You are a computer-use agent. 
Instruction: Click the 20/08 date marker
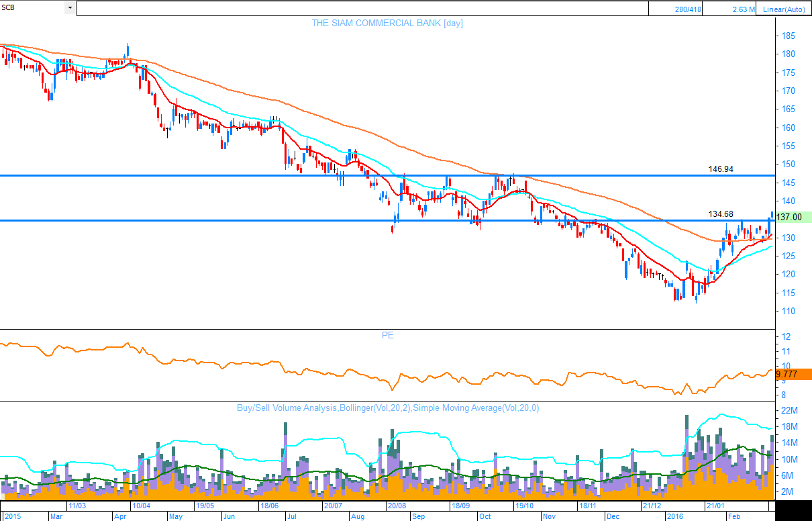(397, 506)
